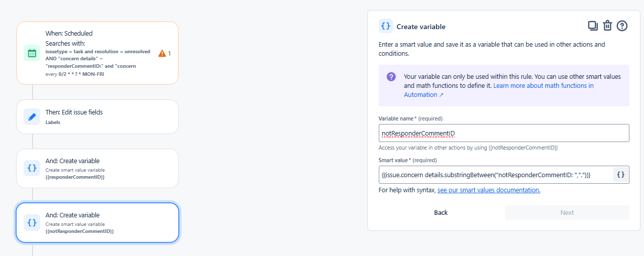
Task: Click the calendar Scheduled trigger icon
Action: (x=32, y=53)
